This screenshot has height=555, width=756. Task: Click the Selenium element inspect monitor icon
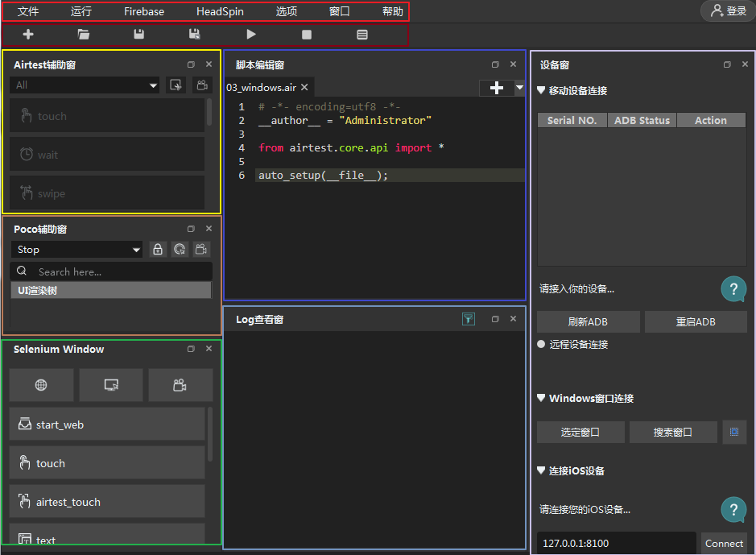[x=111, y=385]
